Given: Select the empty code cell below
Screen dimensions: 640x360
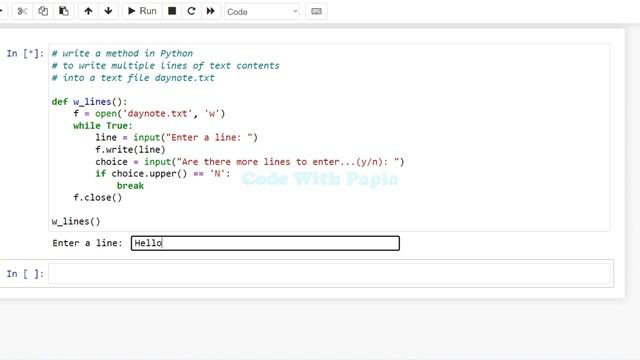Looking at the screenshot, I should click(329, 273).
